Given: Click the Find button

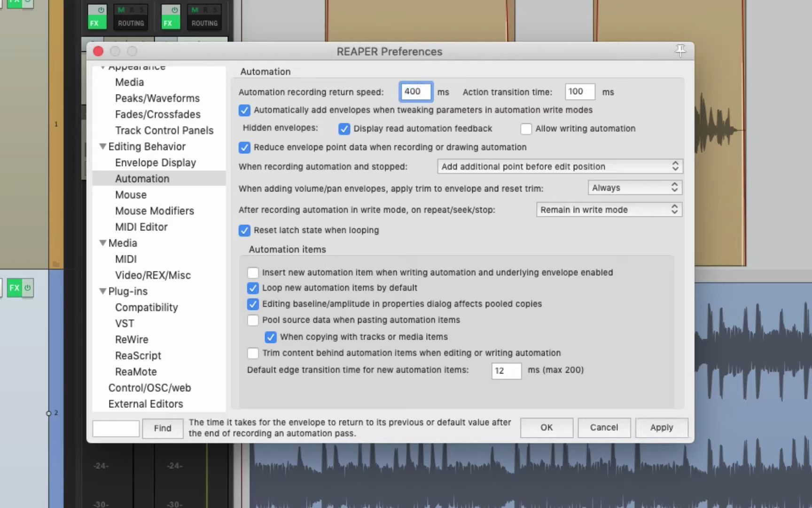Looking at the screenshot, I should tap(163, 428).
